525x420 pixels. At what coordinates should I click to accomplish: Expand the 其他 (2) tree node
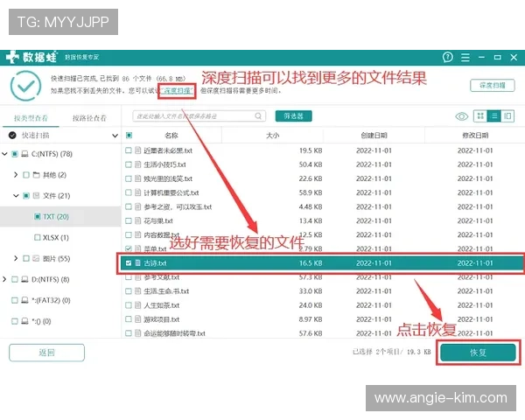pyautogui.click(x=16, y=175)
